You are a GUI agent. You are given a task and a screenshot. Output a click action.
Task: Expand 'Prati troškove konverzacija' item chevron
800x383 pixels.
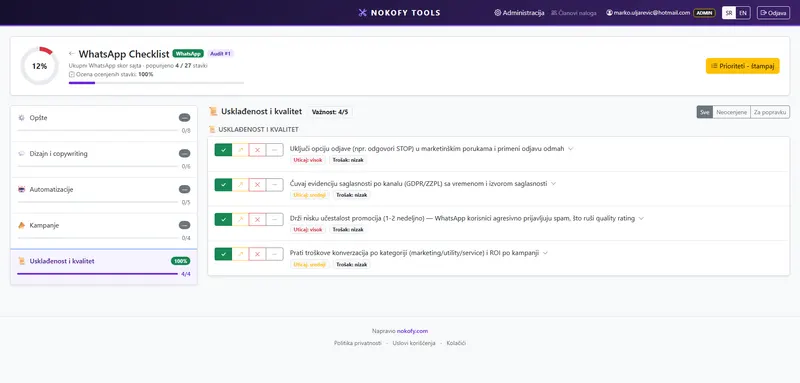[x=545, y=253]
